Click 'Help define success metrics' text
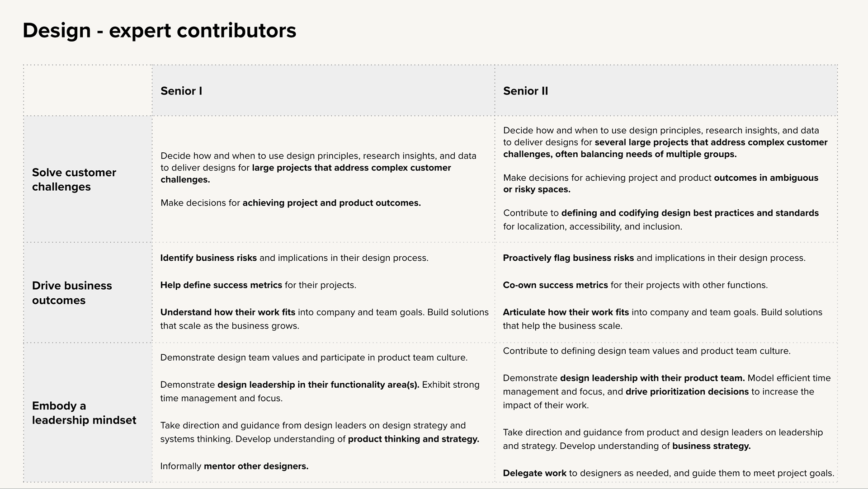 221,285
